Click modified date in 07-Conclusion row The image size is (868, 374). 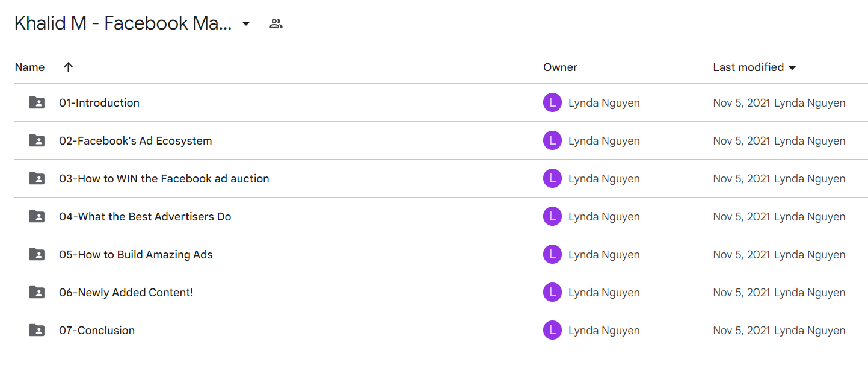tap(742, 331)
